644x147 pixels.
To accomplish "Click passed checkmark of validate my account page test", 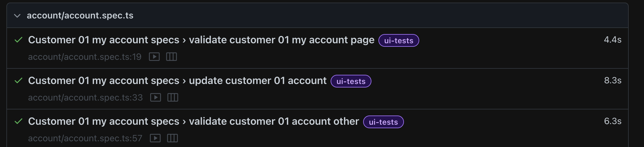I will click(x=18, y=40).
